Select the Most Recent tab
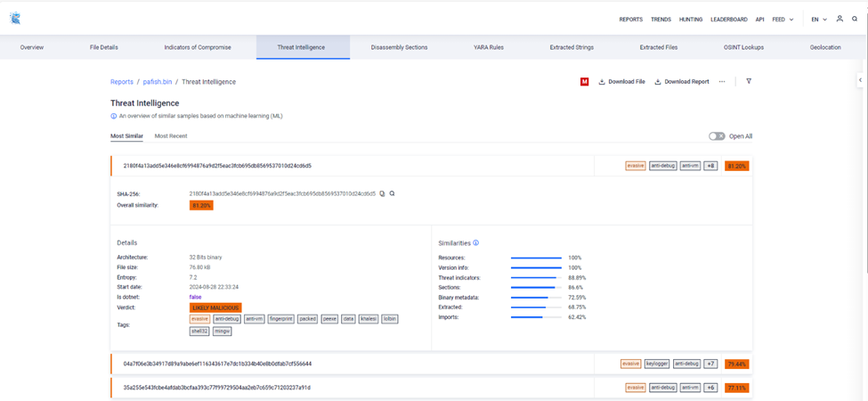The height and width of the screenshot is (401, 868). coord(170,136)
